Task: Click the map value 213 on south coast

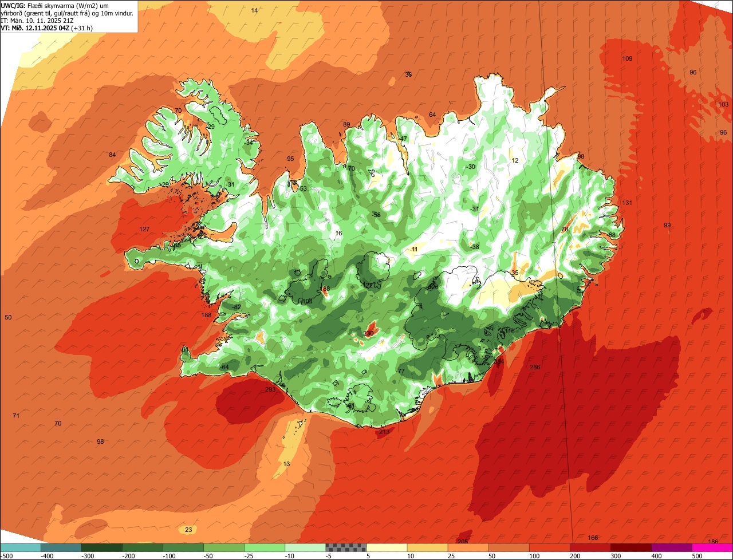Action: [384, 432]
